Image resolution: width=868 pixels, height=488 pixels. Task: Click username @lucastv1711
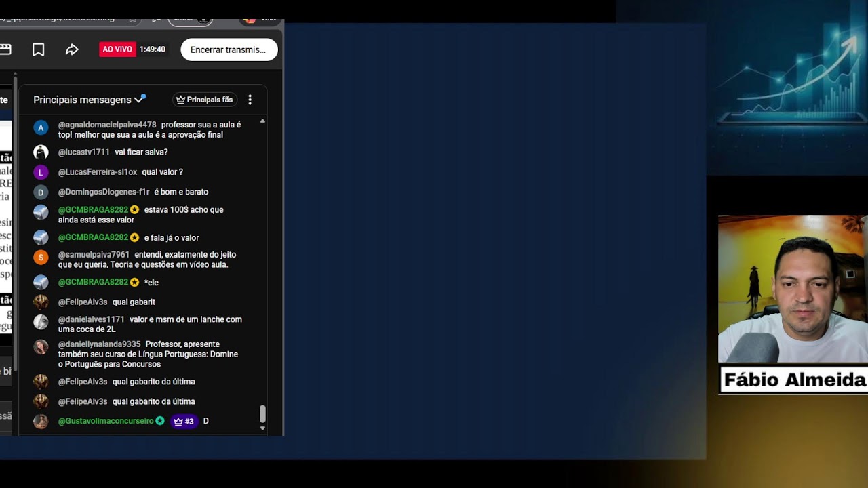tap(83, 152)
